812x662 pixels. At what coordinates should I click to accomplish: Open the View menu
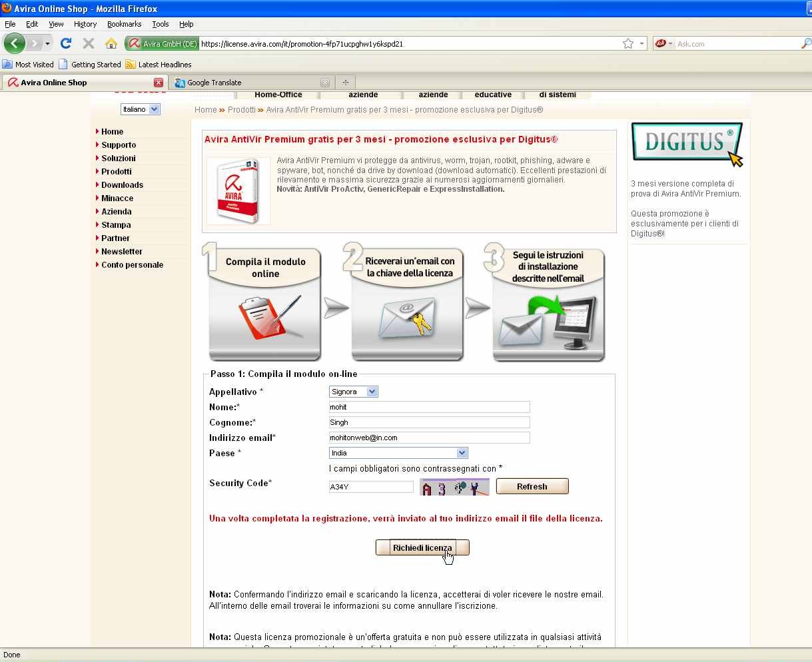click(56, 24)
